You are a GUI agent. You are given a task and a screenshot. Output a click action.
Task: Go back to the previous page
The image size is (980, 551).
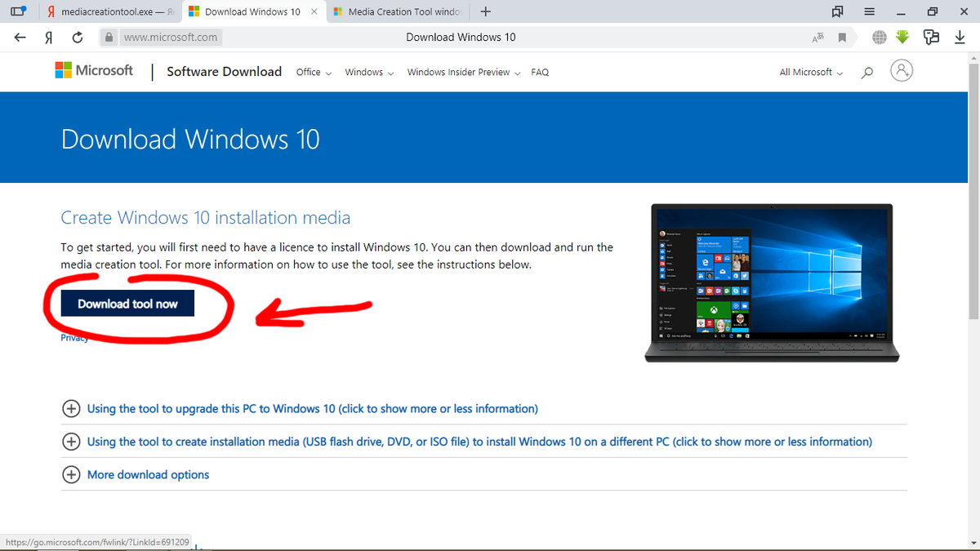point(20,37)
